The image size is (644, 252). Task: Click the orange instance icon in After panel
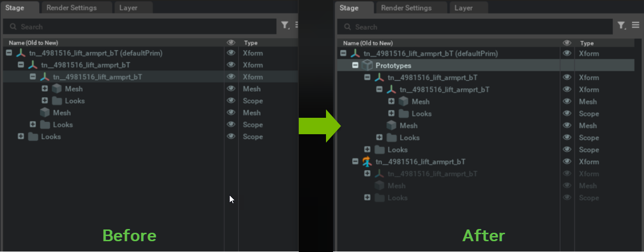click(x=367, y=162)
